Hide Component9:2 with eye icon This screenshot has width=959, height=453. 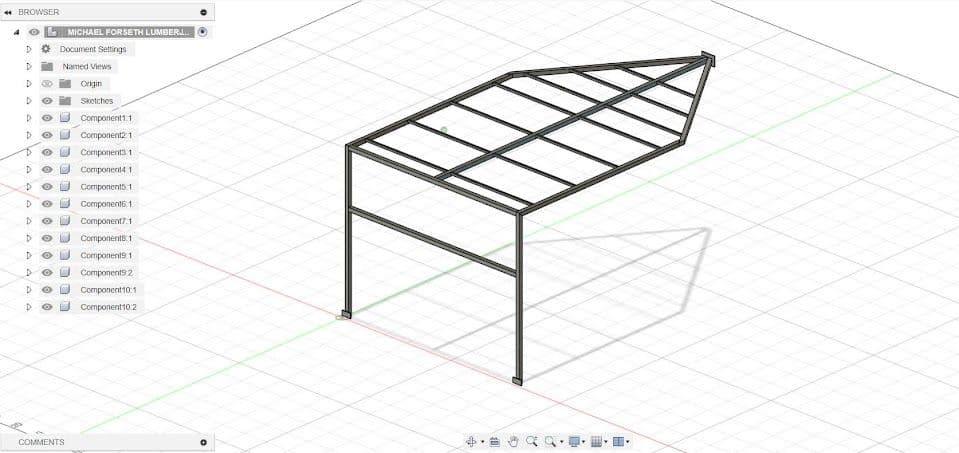tap(47, 273)
